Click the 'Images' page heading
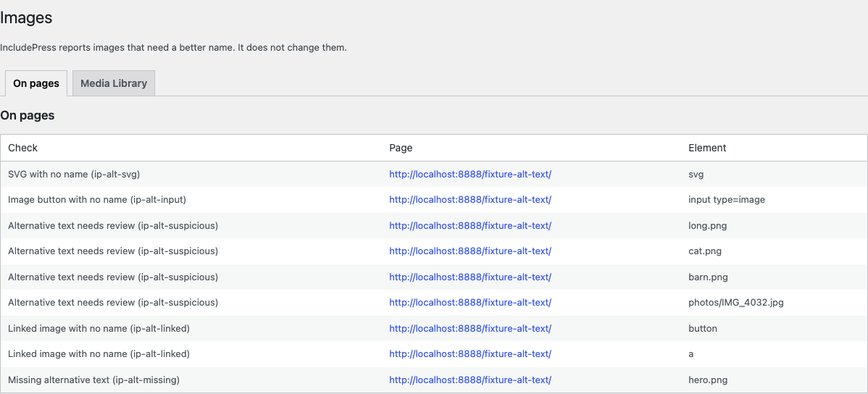 point(26,17)
